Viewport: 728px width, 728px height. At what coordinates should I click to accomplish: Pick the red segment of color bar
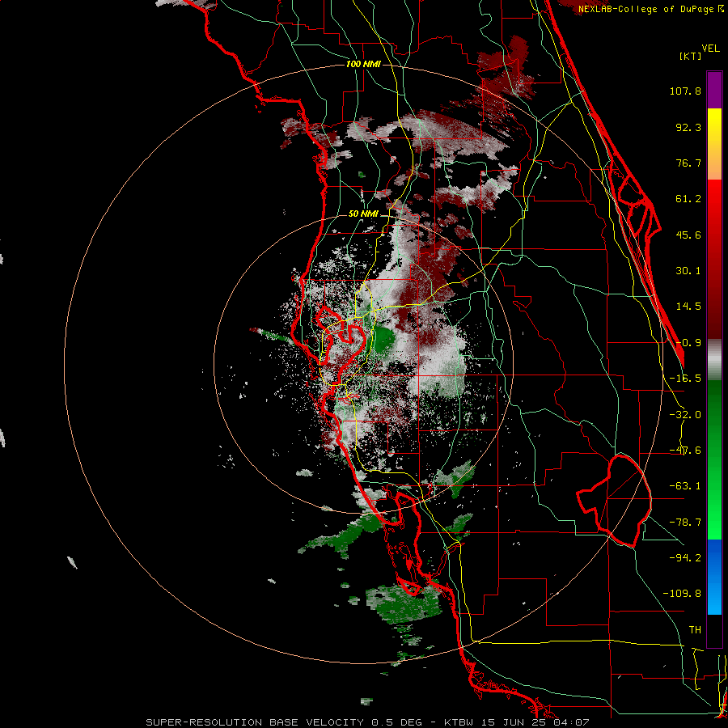pos(714,259)
